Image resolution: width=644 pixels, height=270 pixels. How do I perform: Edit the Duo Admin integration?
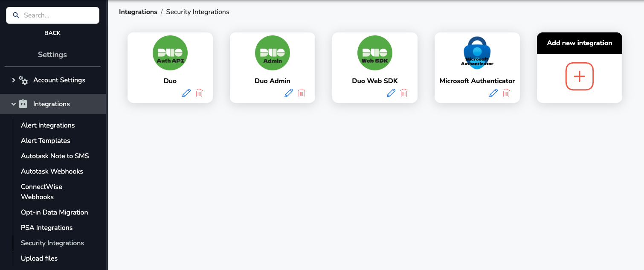(x=289, y=93)
